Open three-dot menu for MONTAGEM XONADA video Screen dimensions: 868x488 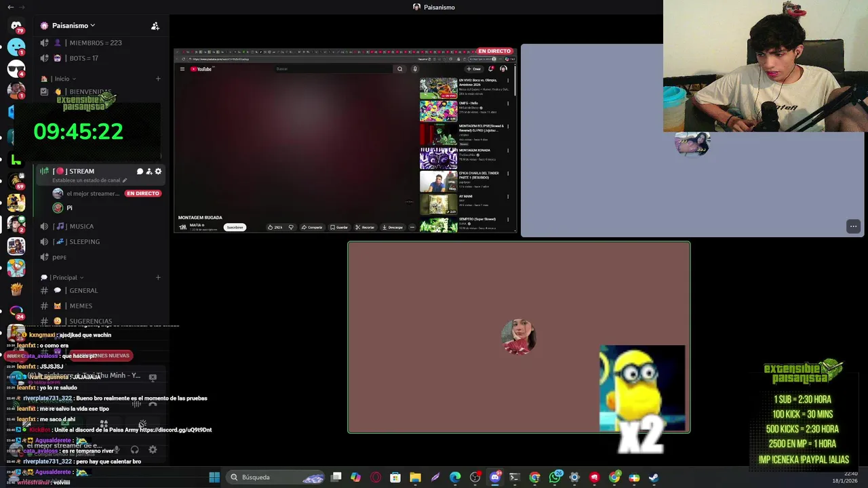(508, 150)
